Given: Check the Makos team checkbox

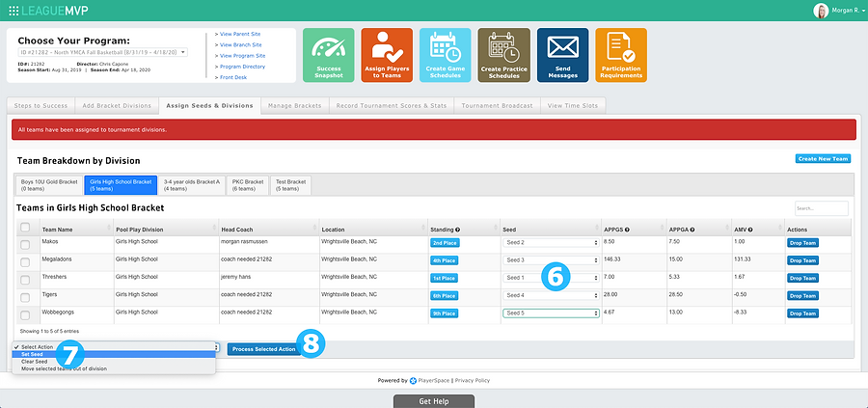Looking at the screenshot, I should [x=25, y=245].
